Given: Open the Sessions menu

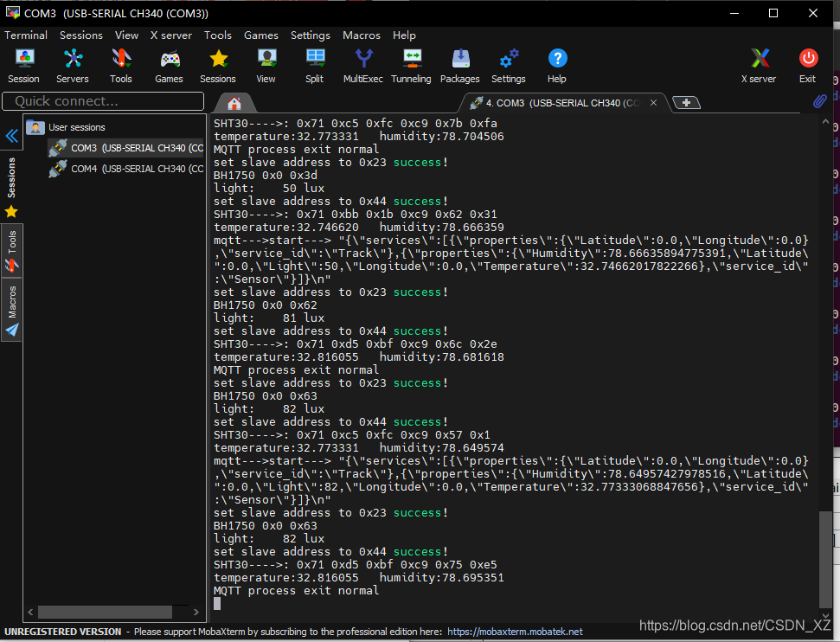Looking at the screenshot, I should click(81, 35).
